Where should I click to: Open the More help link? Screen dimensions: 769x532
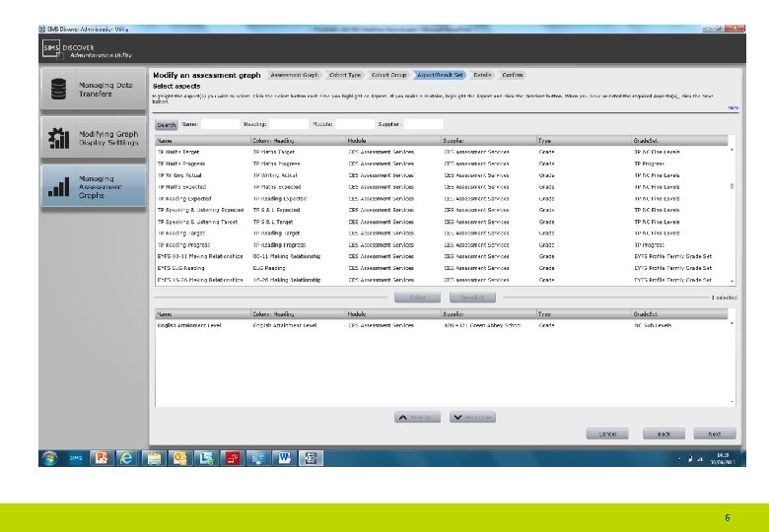734,107
